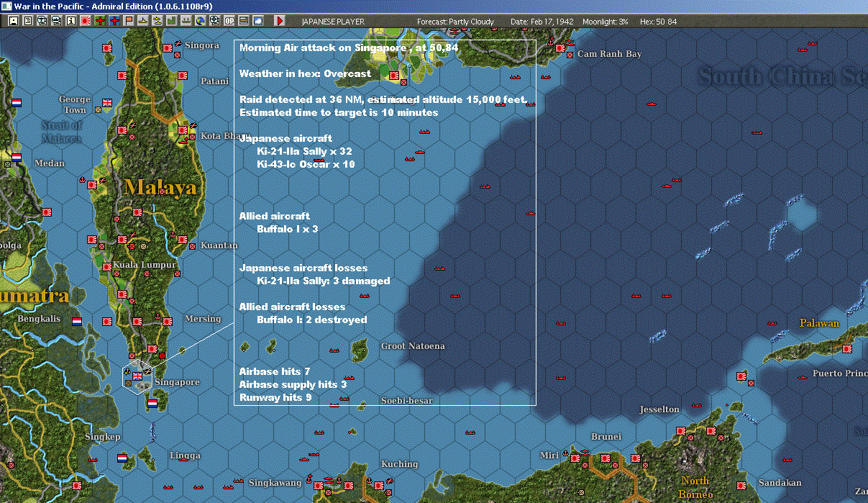The image size is (868, 503).
Task: Select the British flag base near George Town
Action: [x=109, y=102]
